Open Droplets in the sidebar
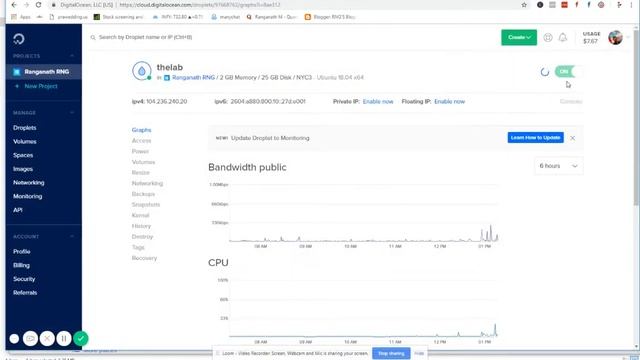This screenshot has width=640, height=360. 24,128
